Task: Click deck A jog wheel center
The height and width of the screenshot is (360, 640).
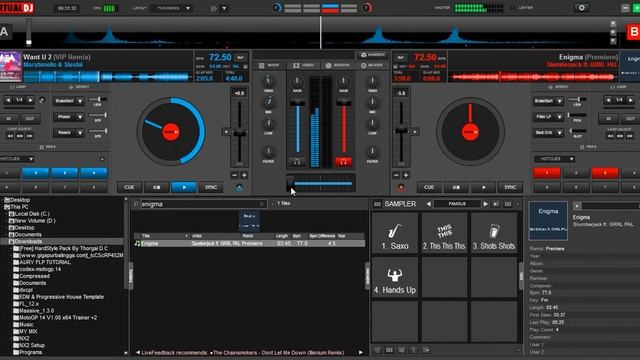Action: (171, 132)
